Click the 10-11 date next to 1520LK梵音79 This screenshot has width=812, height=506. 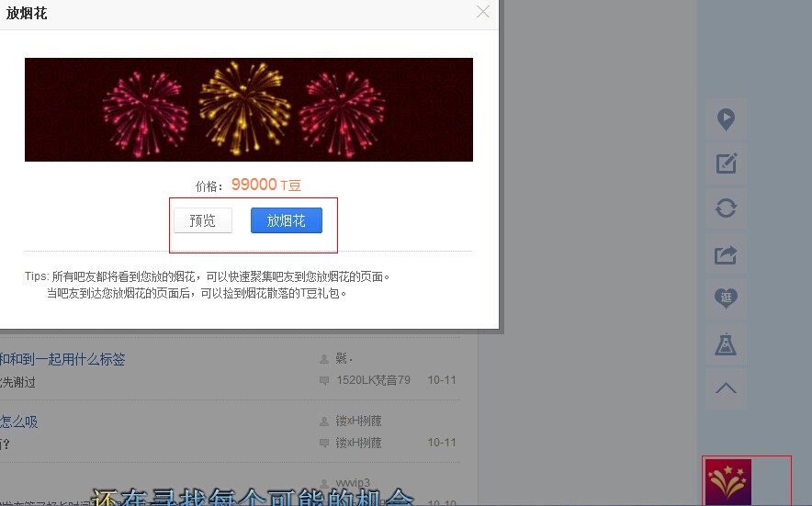point(442,380)
